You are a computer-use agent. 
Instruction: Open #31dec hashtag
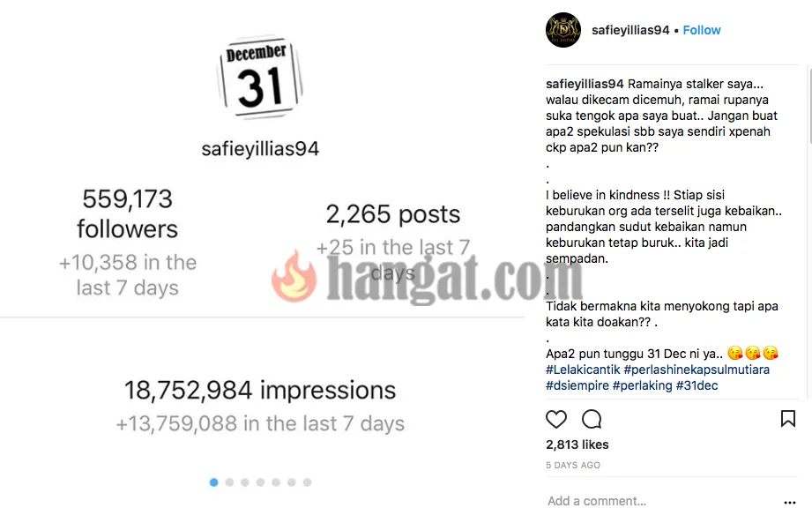(x=697, y=385)
